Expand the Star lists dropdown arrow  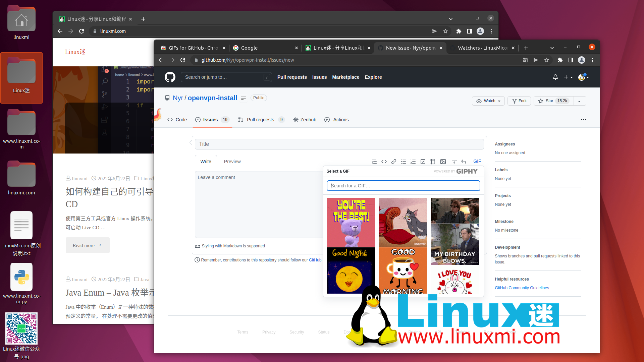tap(580, 101)
